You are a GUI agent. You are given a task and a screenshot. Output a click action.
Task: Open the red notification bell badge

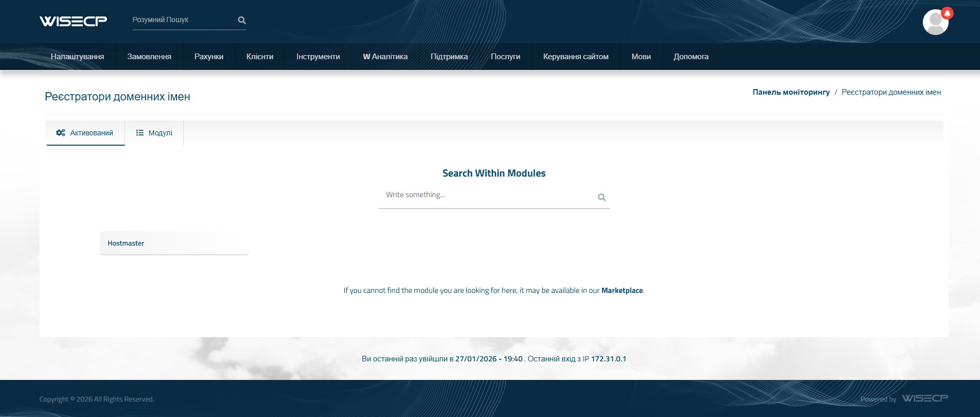(947, 13)
